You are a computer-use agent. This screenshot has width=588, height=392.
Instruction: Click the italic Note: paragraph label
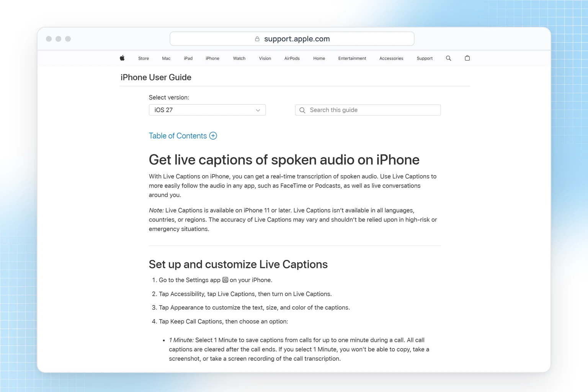(x=156, y=211)
